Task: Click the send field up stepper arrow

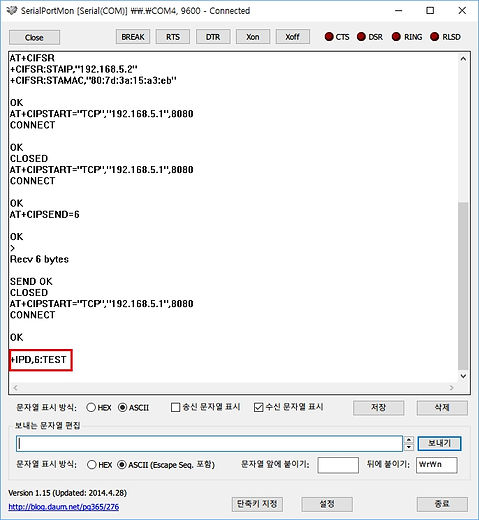Action: tap(409, 440)
